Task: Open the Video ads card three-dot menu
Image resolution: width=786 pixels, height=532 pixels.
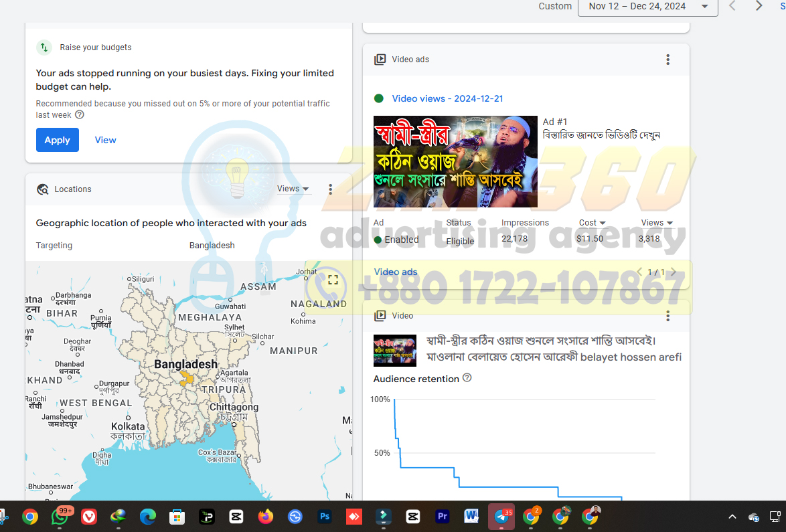Action: tap(667, 60)
